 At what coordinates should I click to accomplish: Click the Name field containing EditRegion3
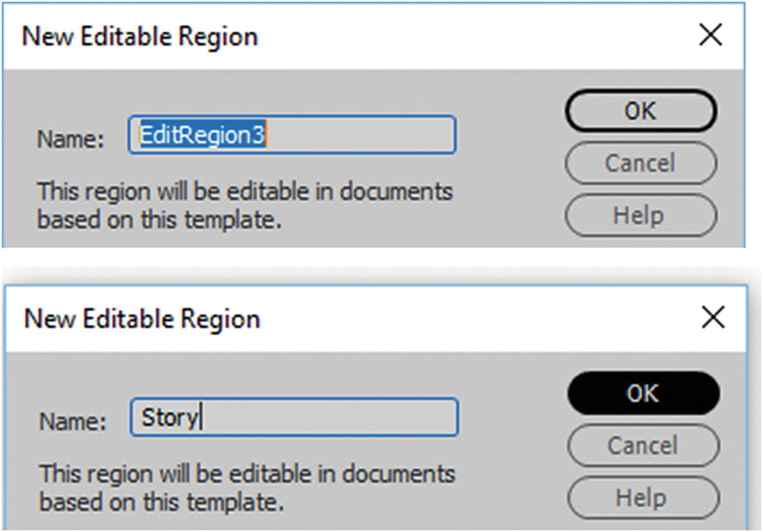coord(291,135)
